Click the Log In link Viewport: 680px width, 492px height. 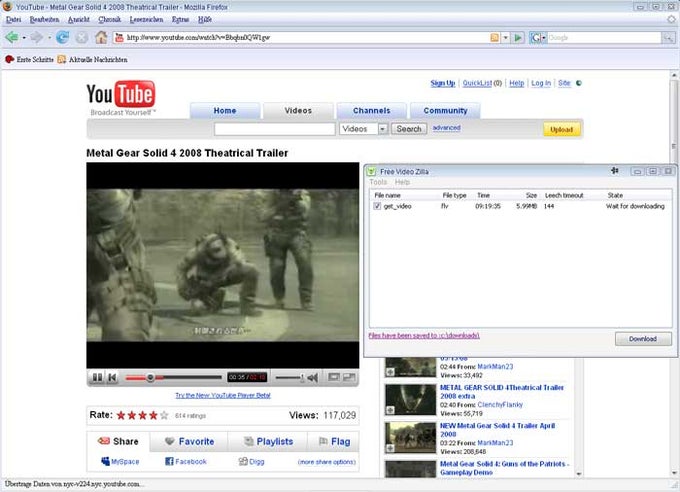coord(541,83)
